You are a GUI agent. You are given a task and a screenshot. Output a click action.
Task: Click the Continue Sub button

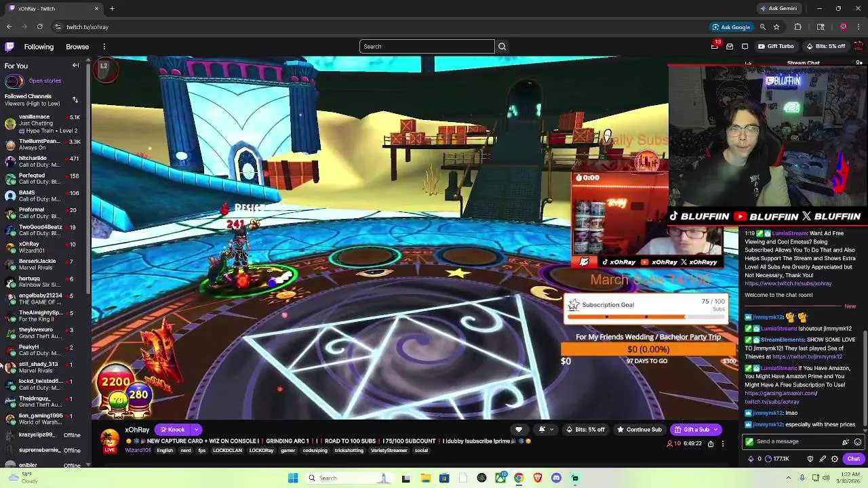(639, 429)
